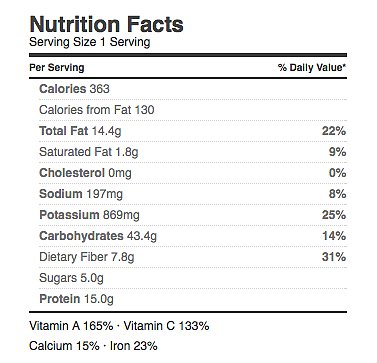Select the Carbohydrates 43.4g label
This screenshot has width=377, height=363.
(x=98, y=236)
